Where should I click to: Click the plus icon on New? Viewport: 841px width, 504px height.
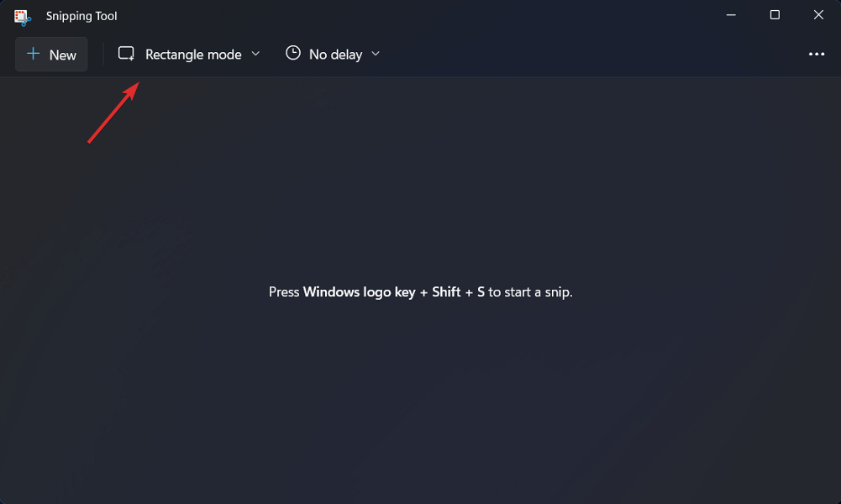pos(34,55)
